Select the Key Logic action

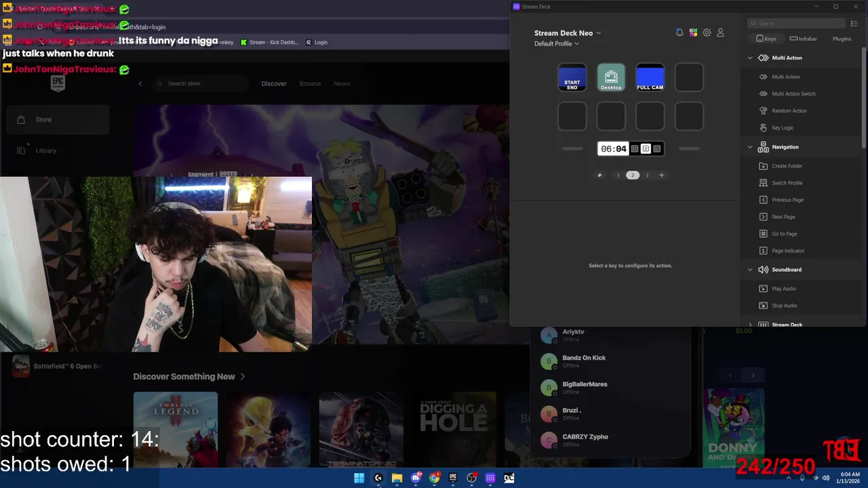coord(783,127)
